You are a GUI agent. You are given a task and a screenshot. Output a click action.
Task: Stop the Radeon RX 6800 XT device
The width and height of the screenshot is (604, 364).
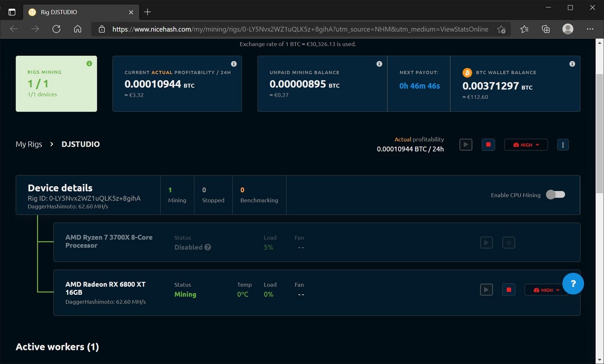coord(509,290)
